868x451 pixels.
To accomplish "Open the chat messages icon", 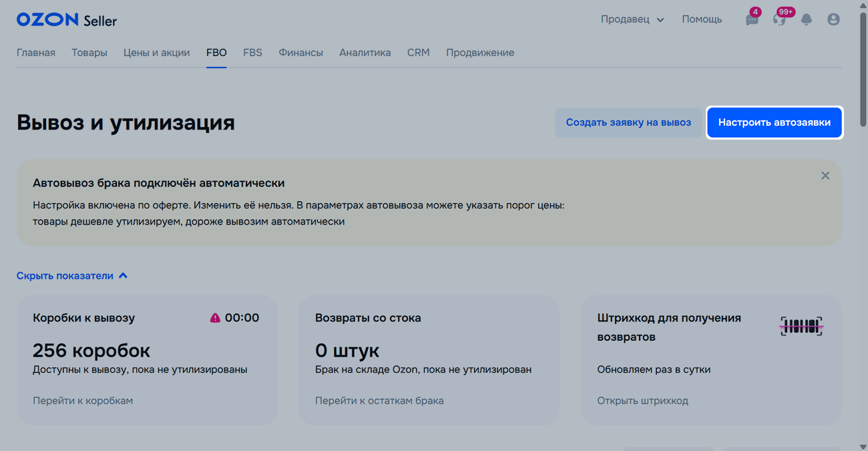I will pyautogui.click(x=752, y=19).
